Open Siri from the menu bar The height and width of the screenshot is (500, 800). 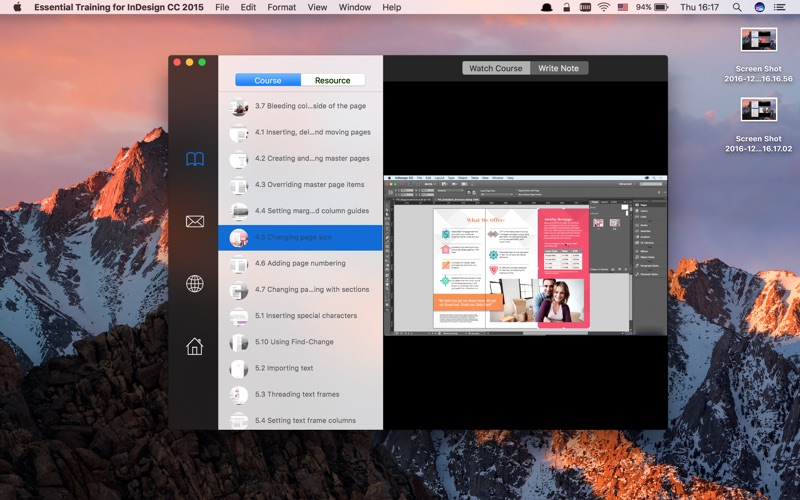pyautogui.click(x=759, y=7)
